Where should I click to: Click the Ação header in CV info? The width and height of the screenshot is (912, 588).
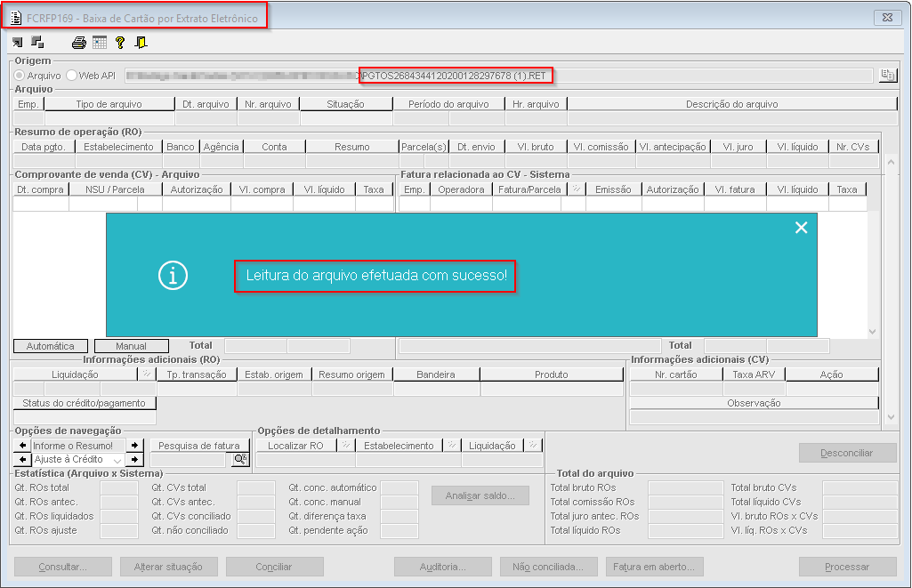pyautogui.click(x=832, y=375)
